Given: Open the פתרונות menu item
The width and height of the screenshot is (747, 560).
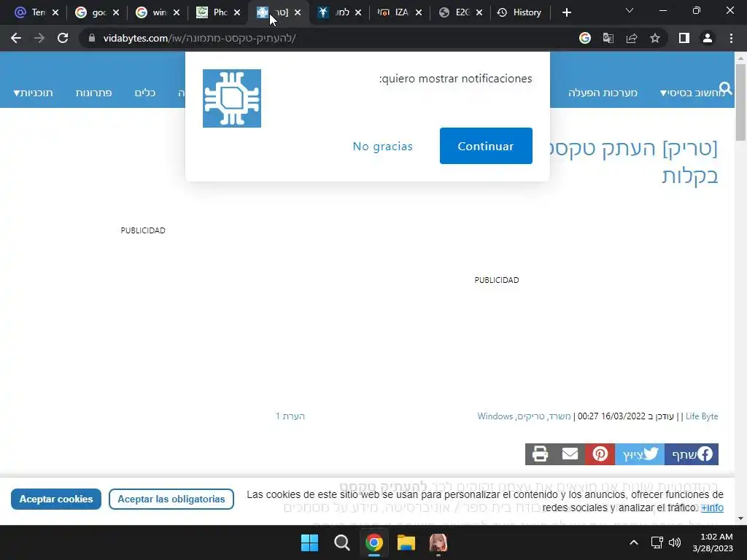Looking at the screenshot, I should tap(93, 93).
